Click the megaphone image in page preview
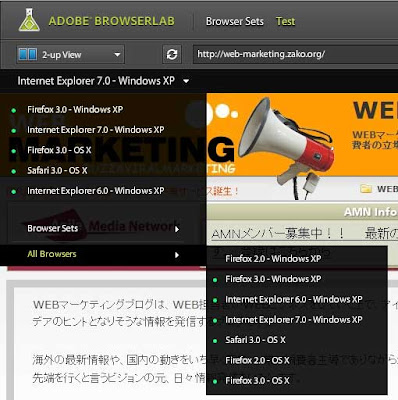The image size is (398, 400). 286,147
